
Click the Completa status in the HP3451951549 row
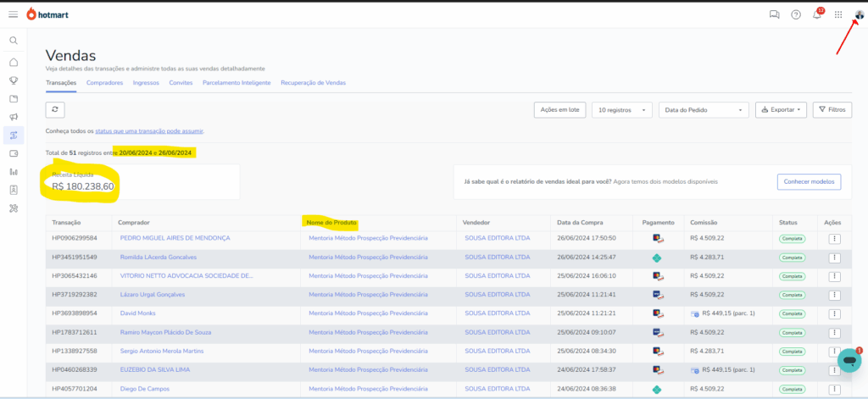(x=792, y=258)
